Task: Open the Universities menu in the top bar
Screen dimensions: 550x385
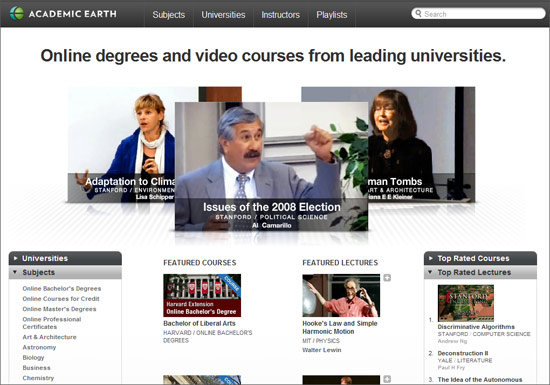Action: tap(223, 15)
